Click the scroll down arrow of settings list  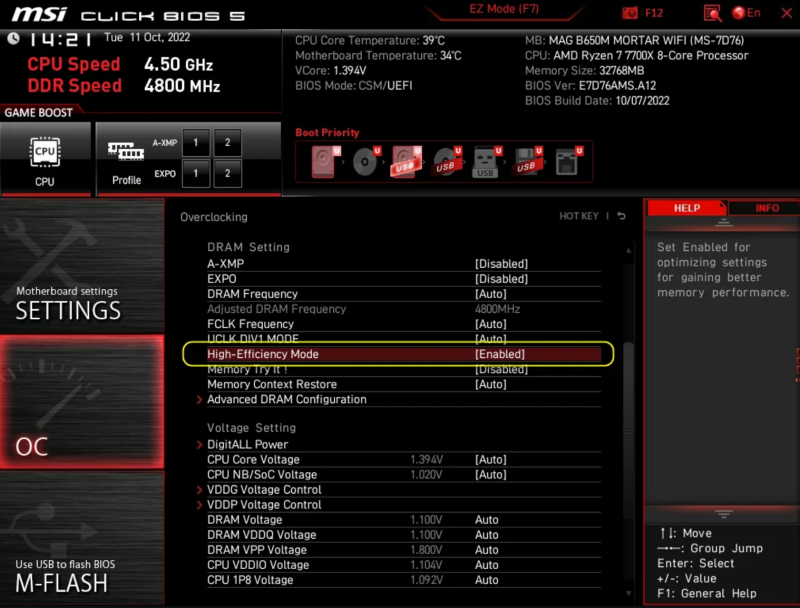coord(629,593)
